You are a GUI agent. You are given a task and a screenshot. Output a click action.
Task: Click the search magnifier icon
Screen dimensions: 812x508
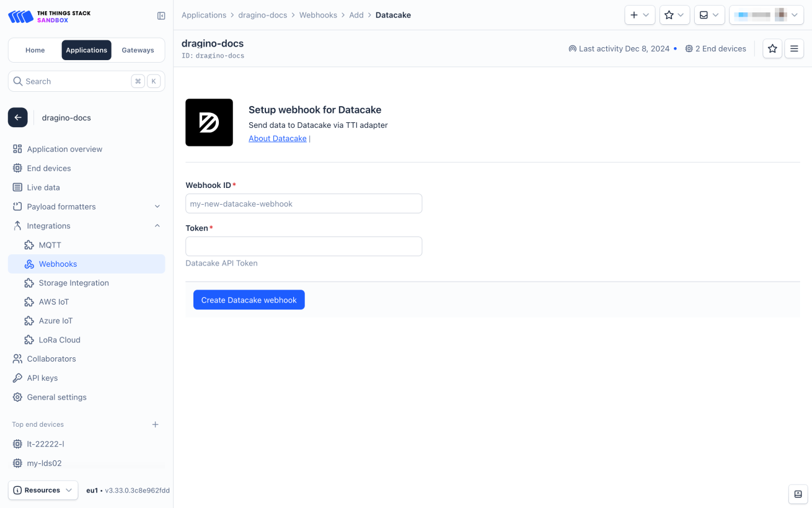(18, 81)
